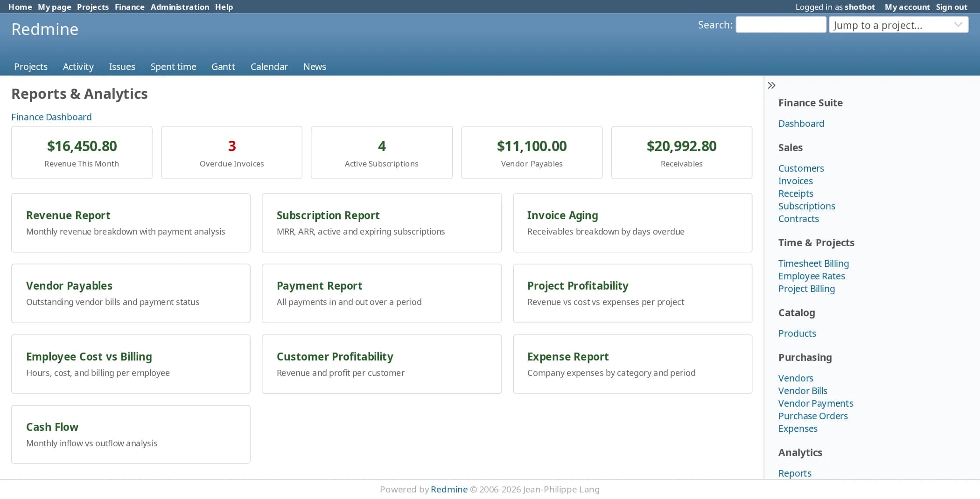The width and height of the screenshot is (980, 499).
Task: Open the Subscription Report card
Action: click(382, 223)
